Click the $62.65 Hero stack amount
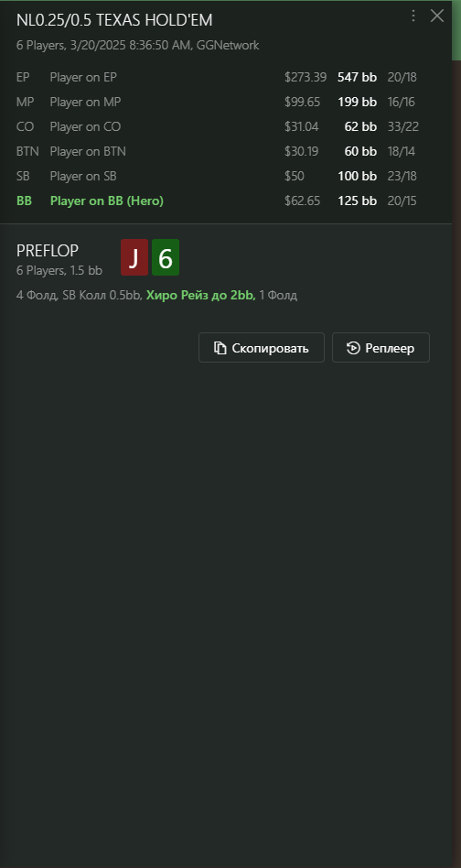 [303, 201]
